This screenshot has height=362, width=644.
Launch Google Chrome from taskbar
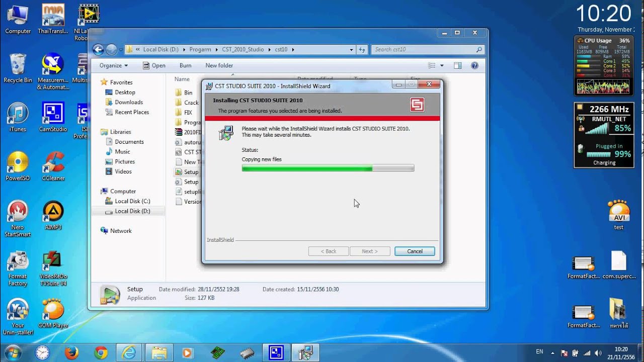tap(100, 352)
